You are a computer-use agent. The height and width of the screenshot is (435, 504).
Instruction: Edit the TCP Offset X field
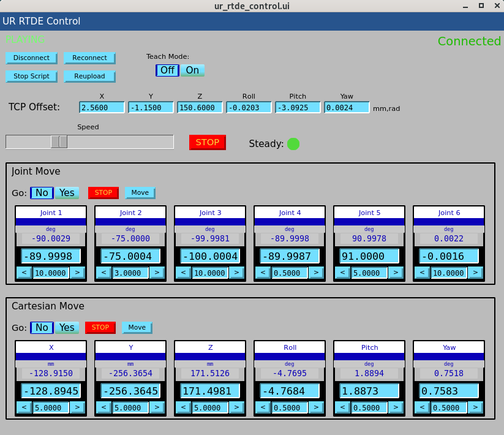point(102,107)
